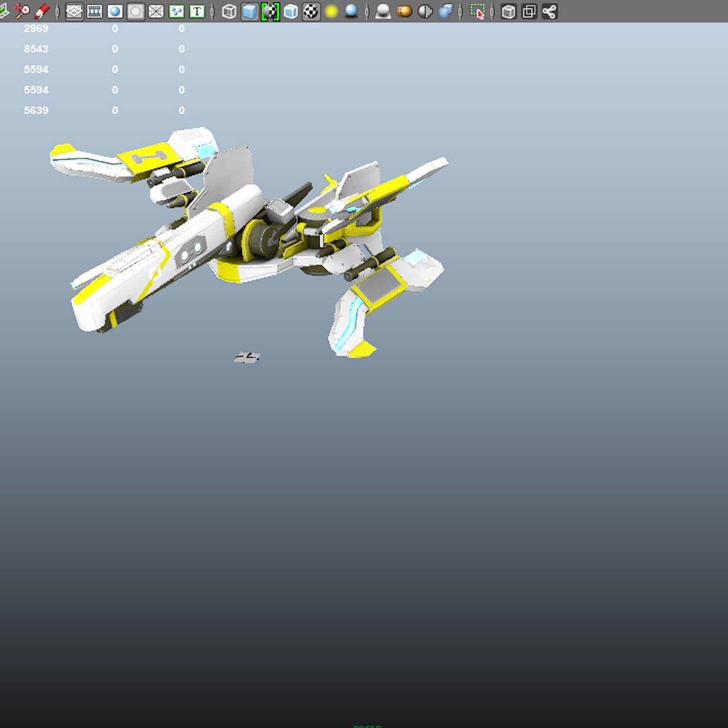The height and width of the screenshot is (728, 728).
Task: Toggle the Safe Title overlay
Action: tap(197, 11)
